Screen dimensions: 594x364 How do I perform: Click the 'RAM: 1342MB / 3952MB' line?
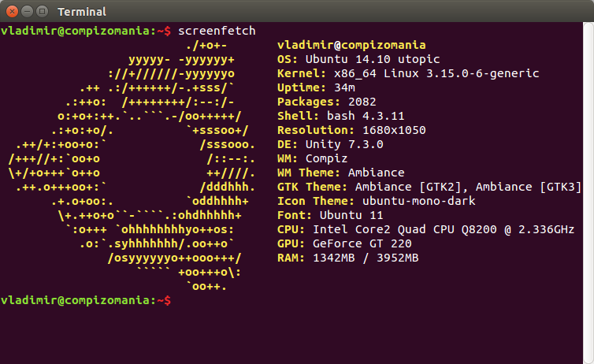point(347,258)
